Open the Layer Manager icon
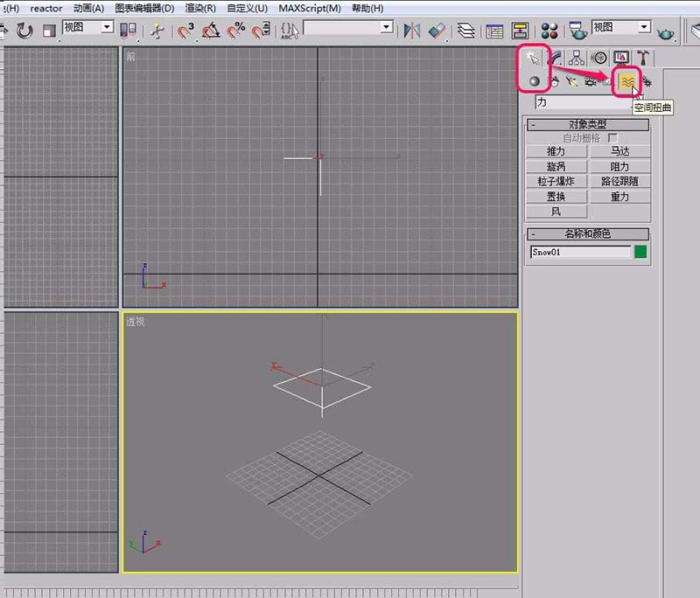 coord(466,31)
